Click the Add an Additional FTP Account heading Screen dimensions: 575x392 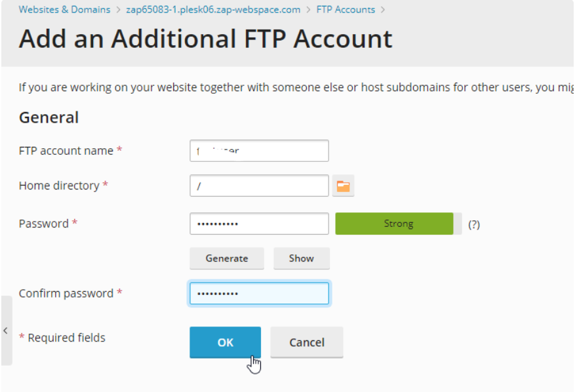click(x=205, y=39)
